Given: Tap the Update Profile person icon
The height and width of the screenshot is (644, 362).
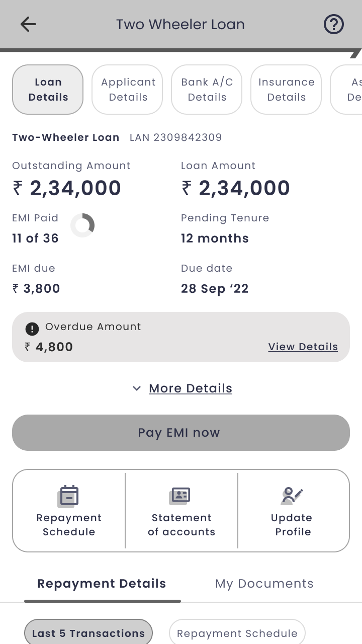Looking at the screenshot, I should coord(292,496).
